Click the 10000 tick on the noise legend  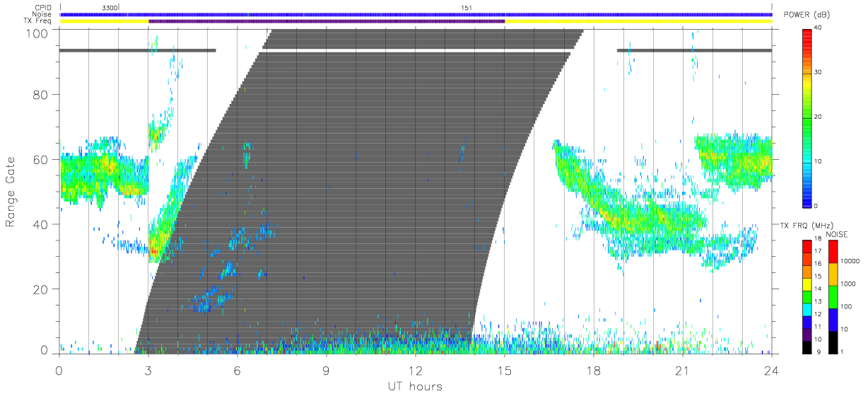tap(852, 261)
